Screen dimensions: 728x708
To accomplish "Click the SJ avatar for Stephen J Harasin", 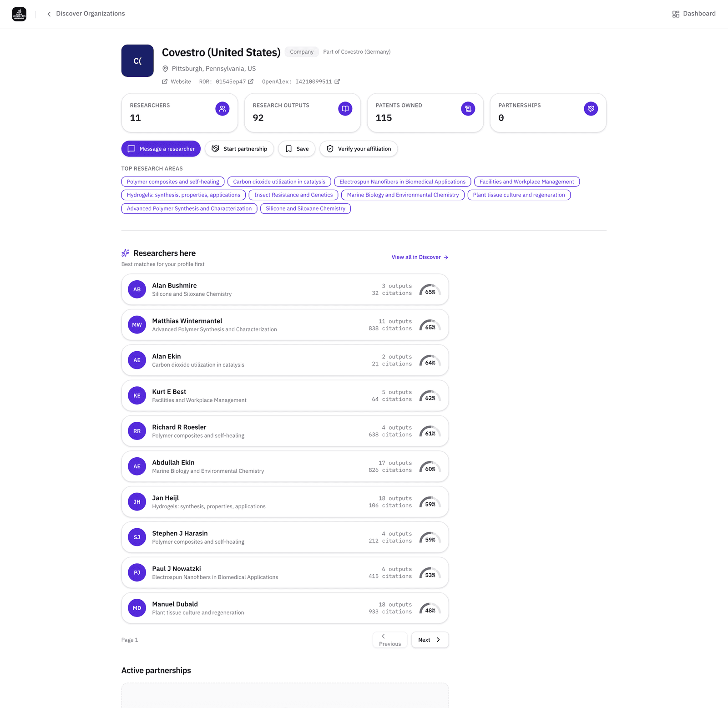I will 137,537.
